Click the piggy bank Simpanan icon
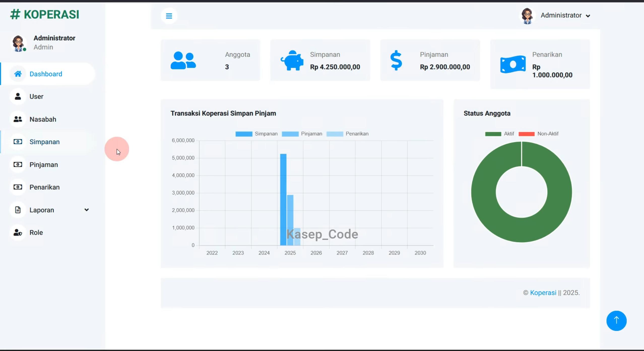644x351 pixels. [292, 60]
